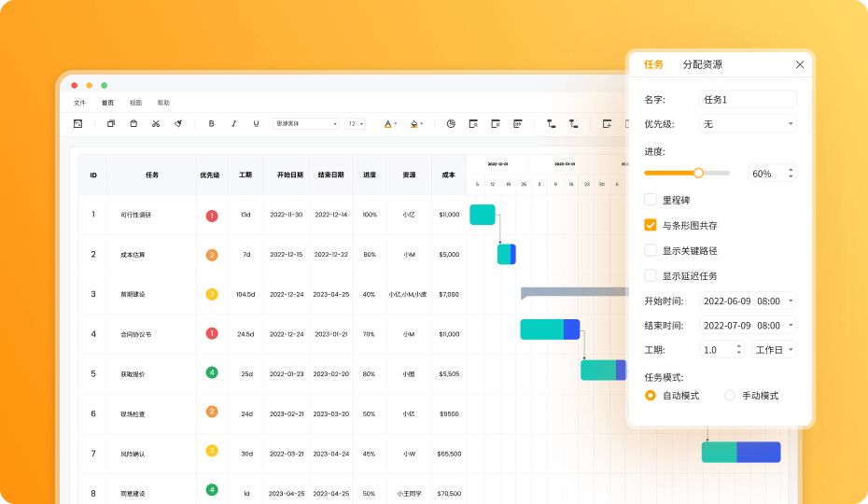Click the 名字 input field with 任务1
This screenshot has width=868, height=504.
748,99
